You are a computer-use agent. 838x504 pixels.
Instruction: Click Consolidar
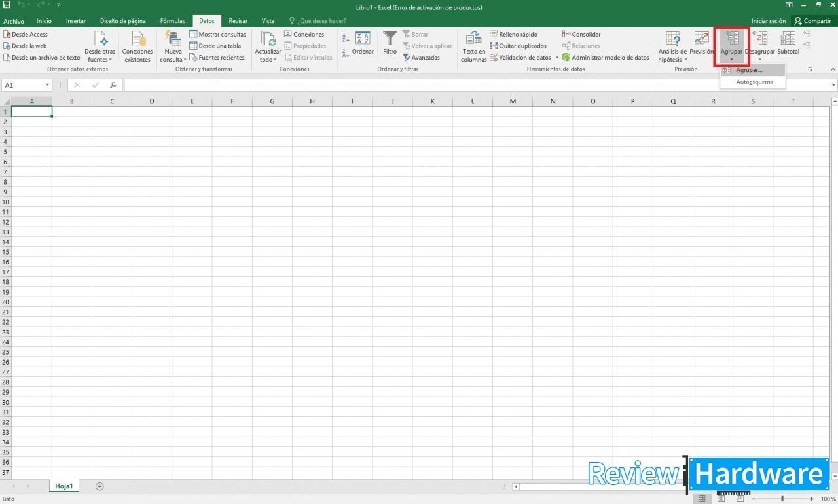pos(581,34)
